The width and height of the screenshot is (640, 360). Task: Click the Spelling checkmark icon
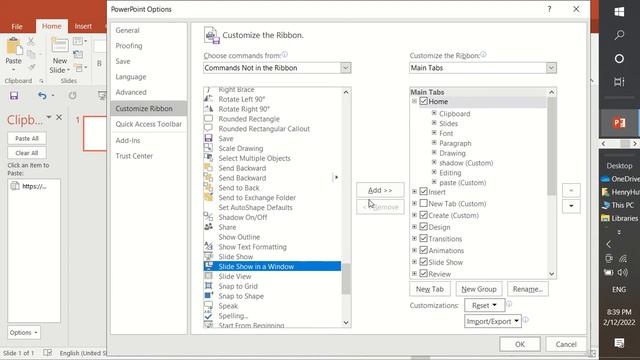tap(209, 315)
